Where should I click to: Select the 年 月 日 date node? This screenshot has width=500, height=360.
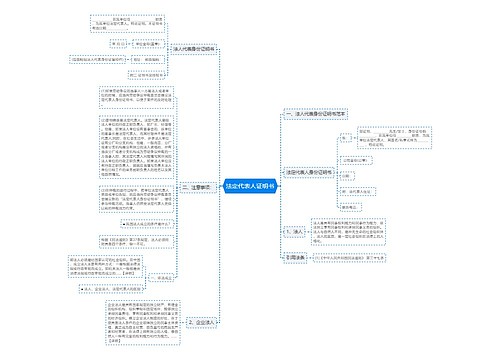point(118,44)
